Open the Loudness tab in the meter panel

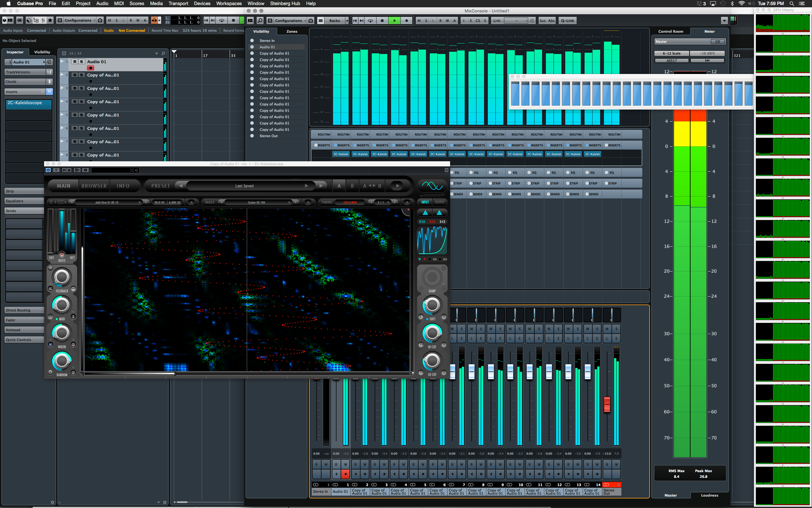(709, 495)
